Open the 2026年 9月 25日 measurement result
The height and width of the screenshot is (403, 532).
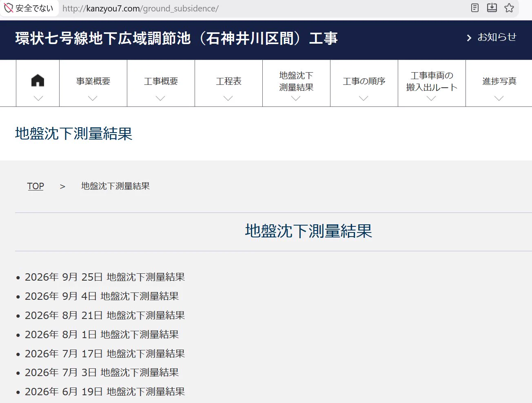(105, 277)
